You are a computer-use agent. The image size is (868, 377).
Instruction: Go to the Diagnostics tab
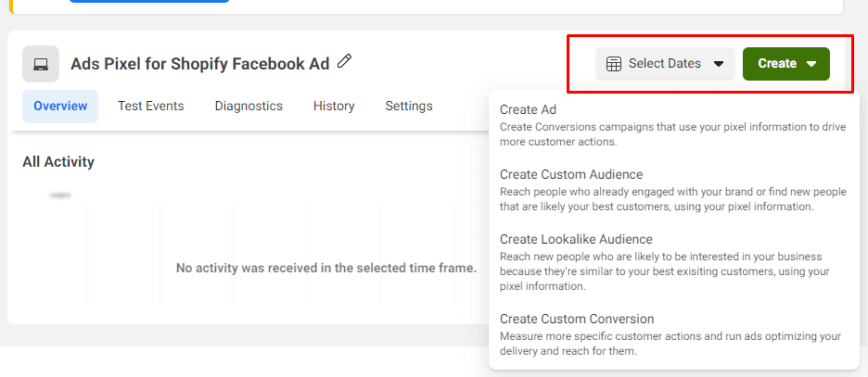249,107
